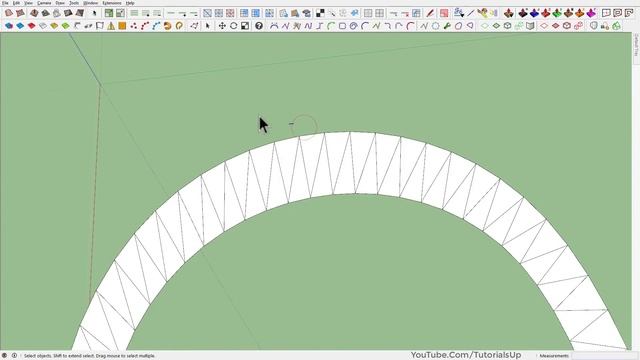Open the View menu

coord(28,3)
